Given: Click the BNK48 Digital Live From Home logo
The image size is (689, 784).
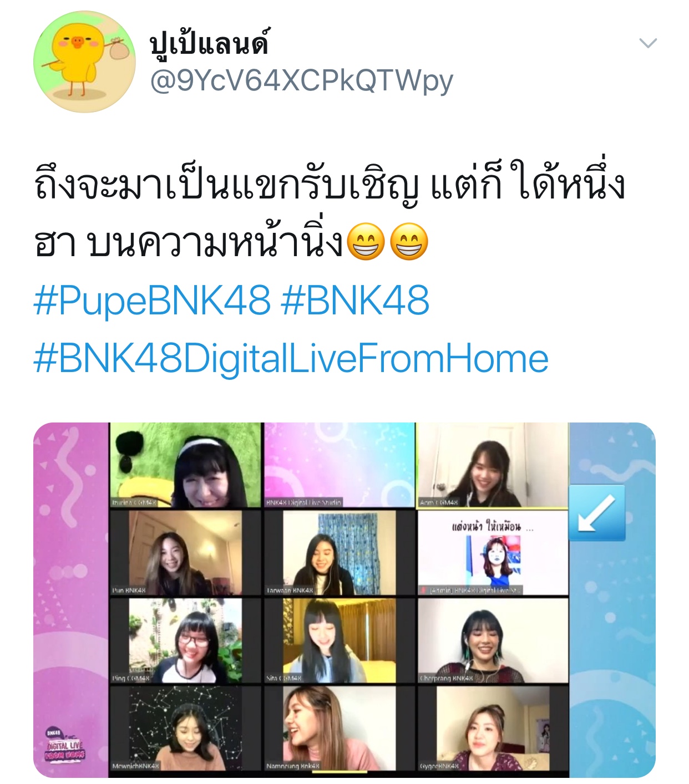Looking at the screenshot, I should click(x=65, y=745).
